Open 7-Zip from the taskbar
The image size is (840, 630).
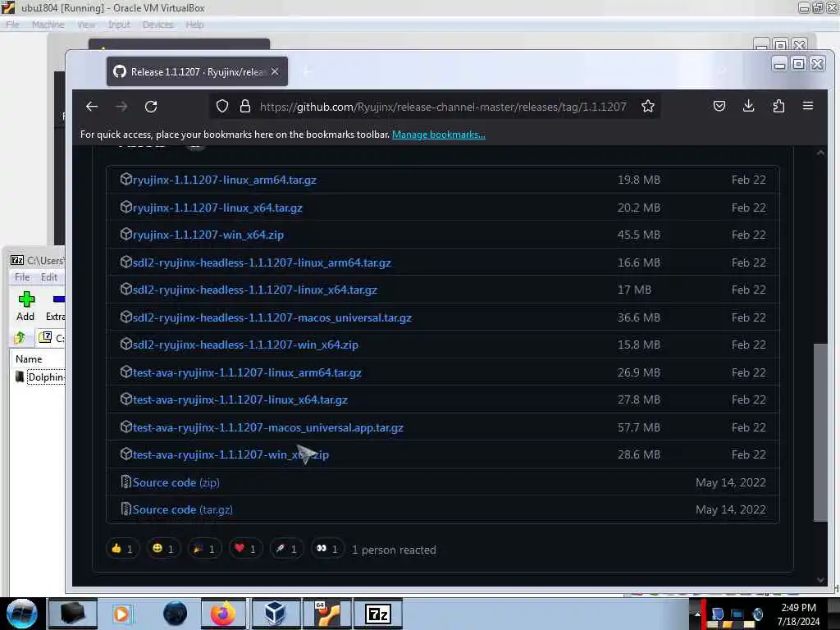(377, 614)
